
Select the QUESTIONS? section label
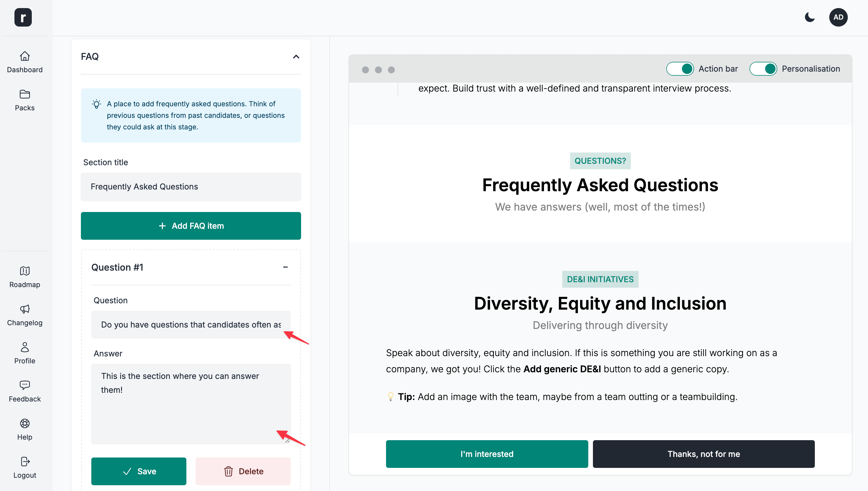click(600, 161)
